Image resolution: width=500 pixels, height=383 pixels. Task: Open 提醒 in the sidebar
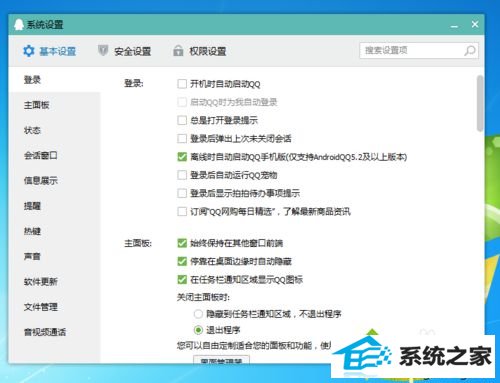coord(55,206)
